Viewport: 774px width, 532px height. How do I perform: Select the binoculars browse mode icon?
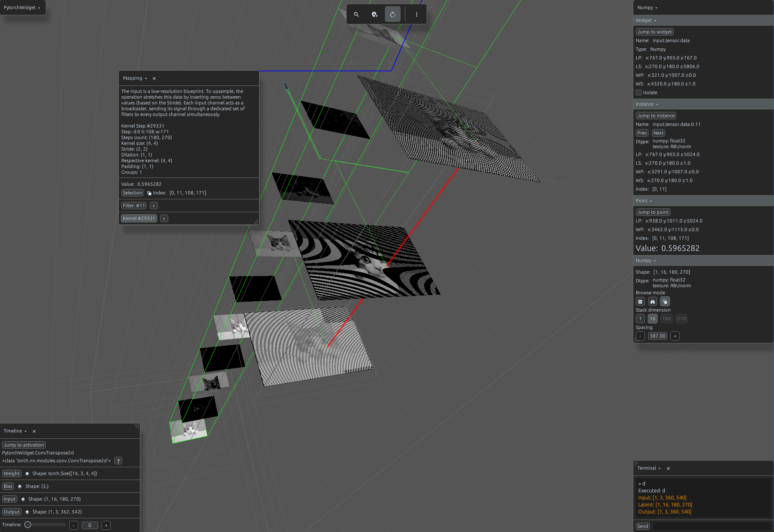[x=652, y=302]
